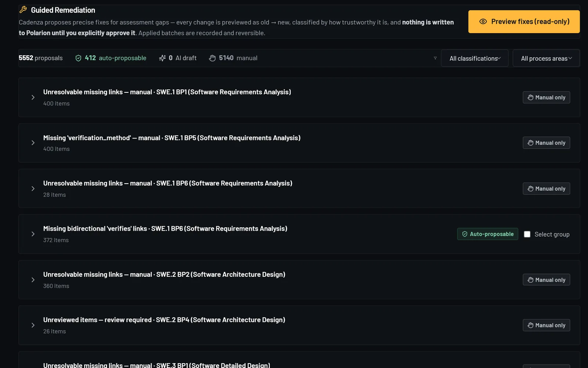Click the hand icon of the SWE.1 BP1 Manual only badge
The width and height of the screenshot is (588, 368).
(x=530, y=98)
